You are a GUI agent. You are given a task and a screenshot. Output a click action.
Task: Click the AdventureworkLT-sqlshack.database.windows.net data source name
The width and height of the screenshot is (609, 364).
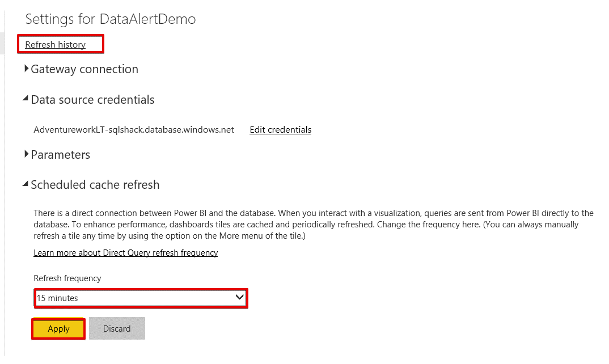(134, 130)
